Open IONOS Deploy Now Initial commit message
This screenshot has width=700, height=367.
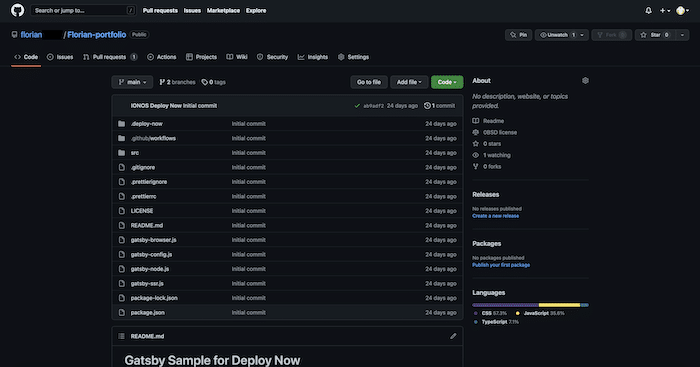[x=174, y=106]
